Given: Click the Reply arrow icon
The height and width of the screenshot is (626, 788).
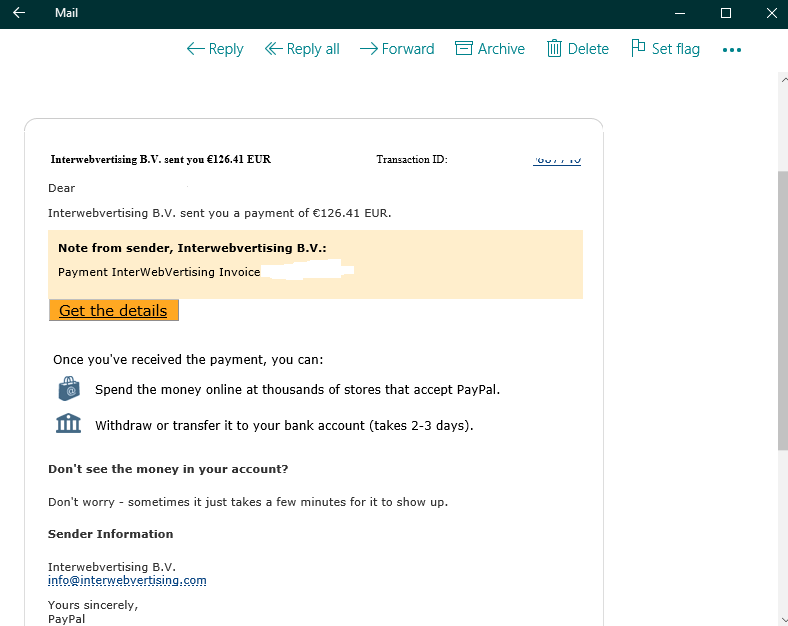Looking at the screenshot, I should [196, 49].
